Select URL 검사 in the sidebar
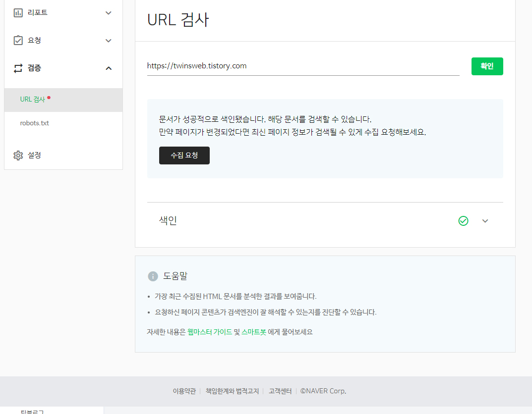 click(34, 99)
